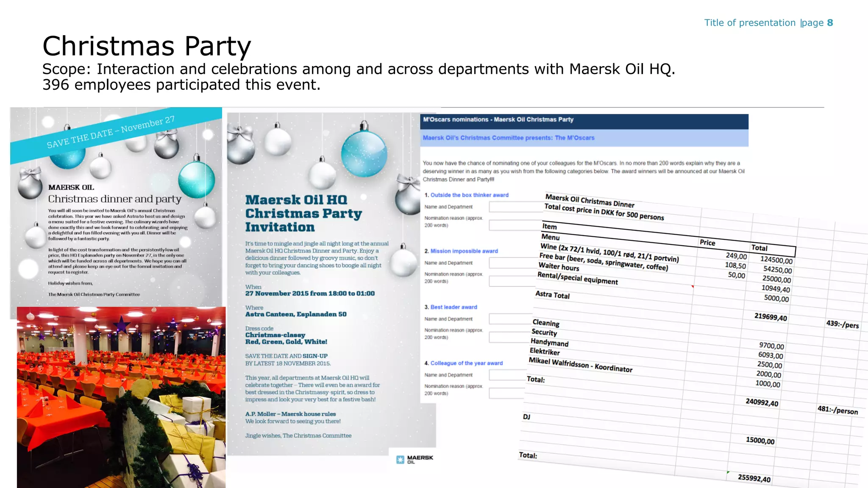Click the Maersk Oil star logo
This screenshot has width=868, height=488.
pos(400,460)
